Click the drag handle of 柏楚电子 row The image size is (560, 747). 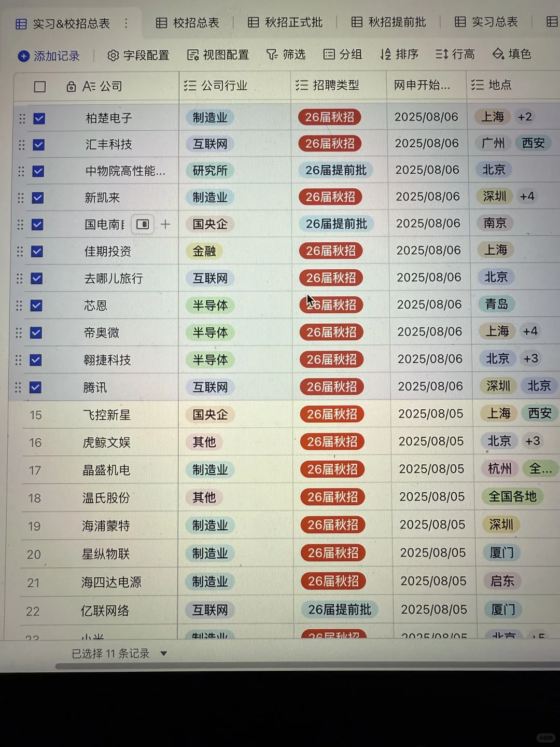22,119
